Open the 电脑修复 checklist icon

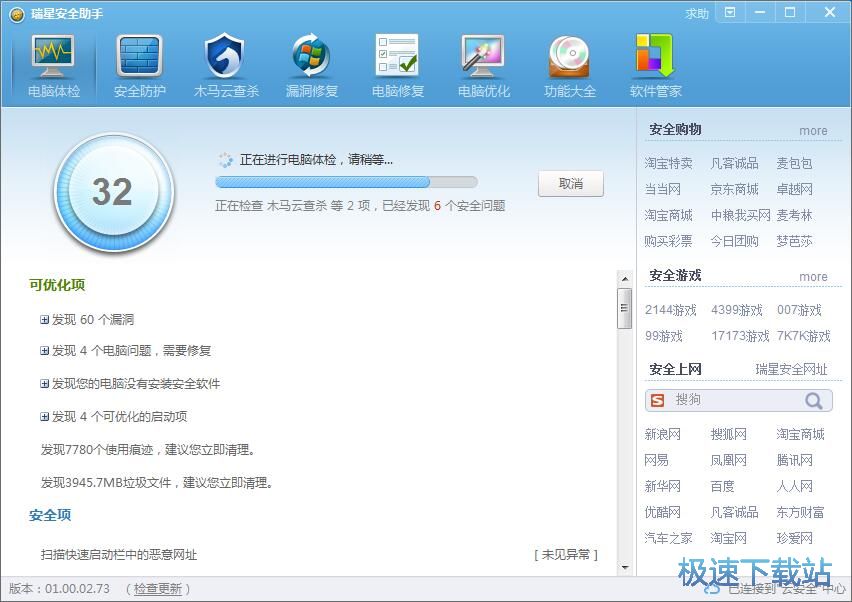398,55
